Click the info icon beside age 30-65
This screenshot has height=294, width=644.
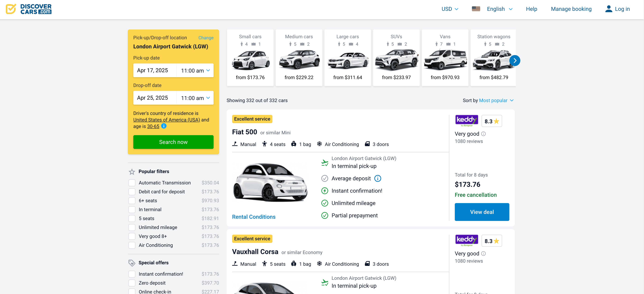pyautogui.click(x=164, y=126)
